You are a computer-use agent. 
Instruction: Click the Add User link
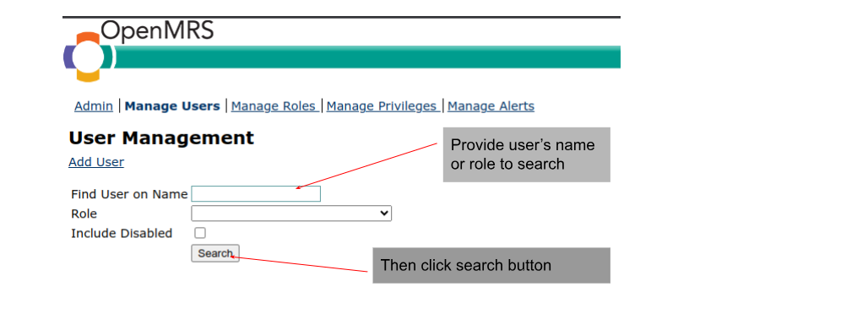[96, 162]
